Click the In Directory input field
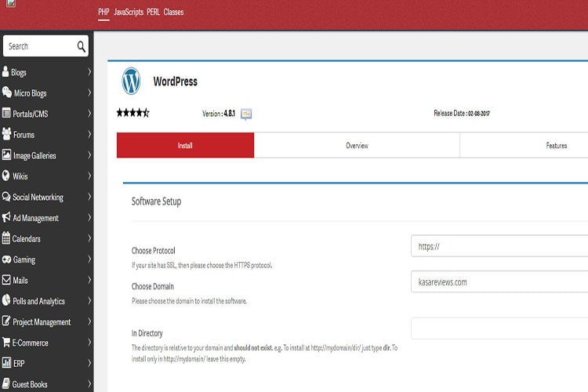The image size is (588, 392). 499,328
